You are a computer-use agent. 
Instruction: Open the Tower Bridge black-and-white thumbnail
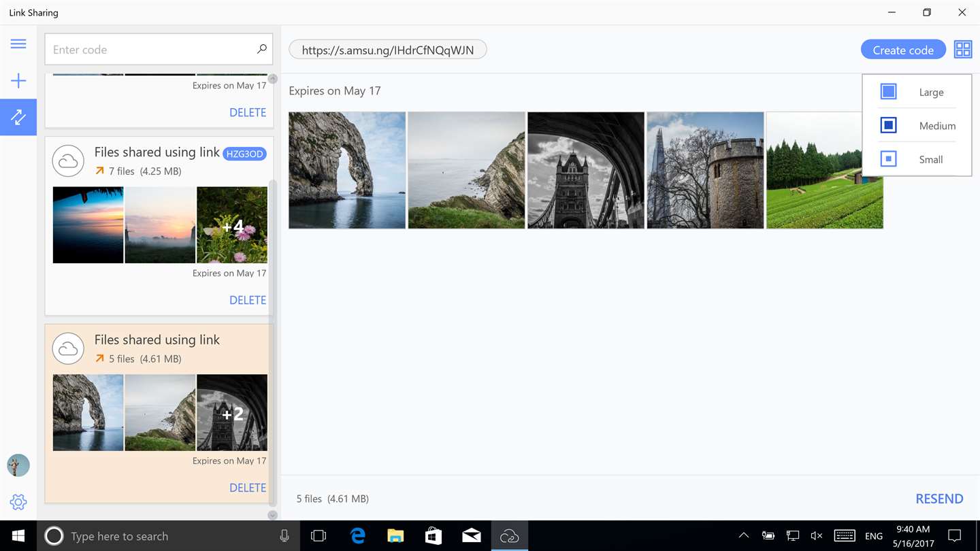pos(586,170)
